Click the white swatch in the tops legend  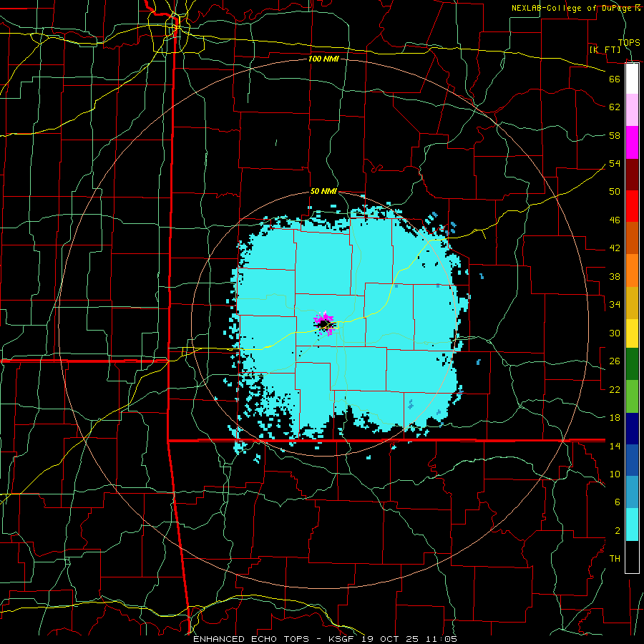tap(632, 79)
